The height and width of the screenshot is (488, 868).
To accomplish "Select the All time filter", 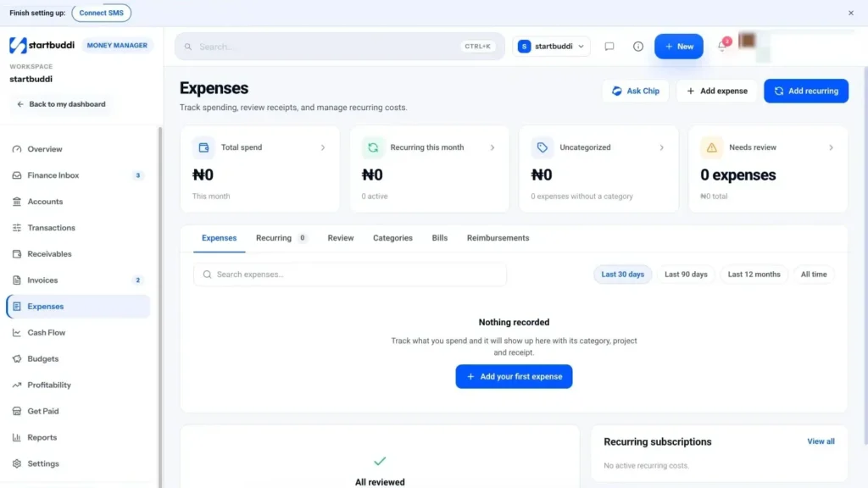I will coord(814,274).
